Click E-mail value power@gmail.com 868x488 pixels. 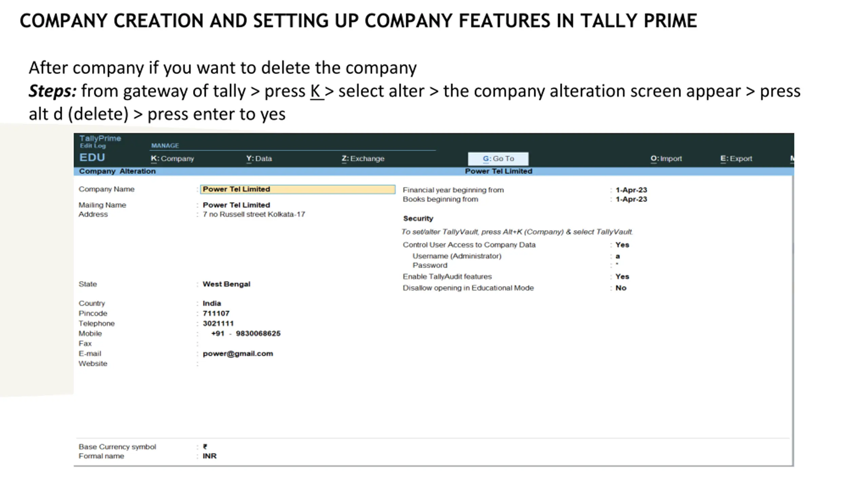click(x=238, y=353)
